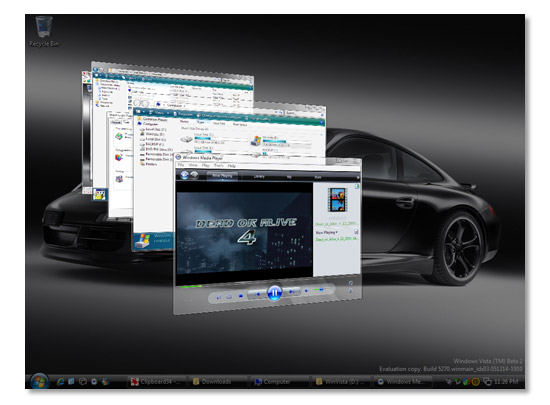Open the Play menu in Media Player
This screenshot has width=550, height=405.
tap(205, 165)
